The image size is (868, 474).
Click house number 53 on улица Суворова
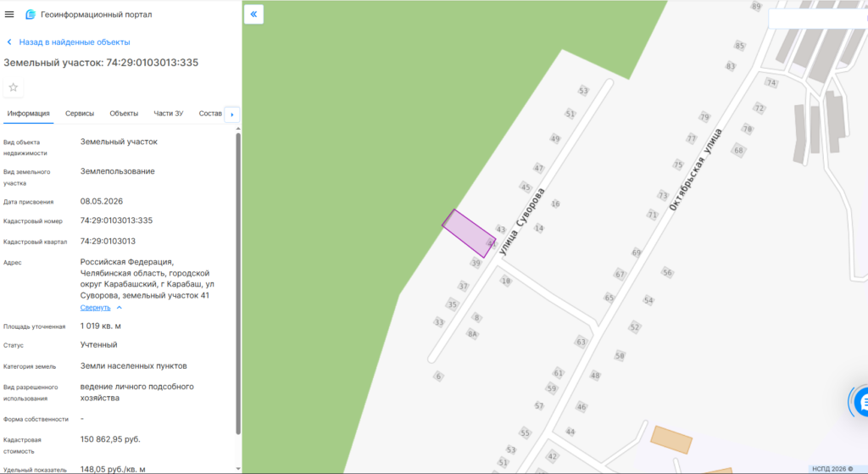583,91
